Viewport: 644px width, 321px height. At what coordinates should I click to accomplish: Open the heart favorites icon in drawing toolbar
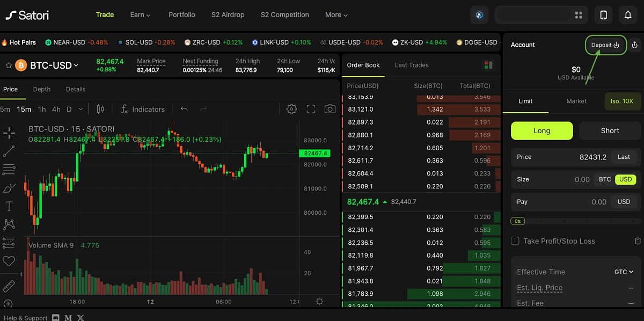coord(9,261)
